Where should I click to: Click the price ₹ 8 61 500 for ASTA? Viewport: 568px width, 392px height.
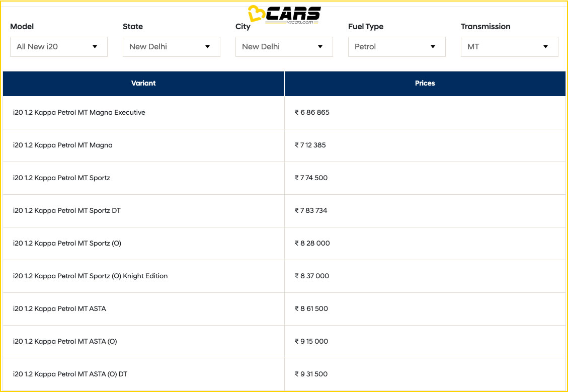[310, 308]
